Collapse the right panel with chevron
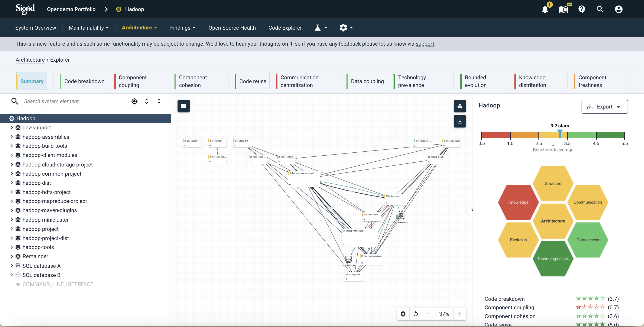The height and width of the screenshot is (327, 644). coord(472,210)
